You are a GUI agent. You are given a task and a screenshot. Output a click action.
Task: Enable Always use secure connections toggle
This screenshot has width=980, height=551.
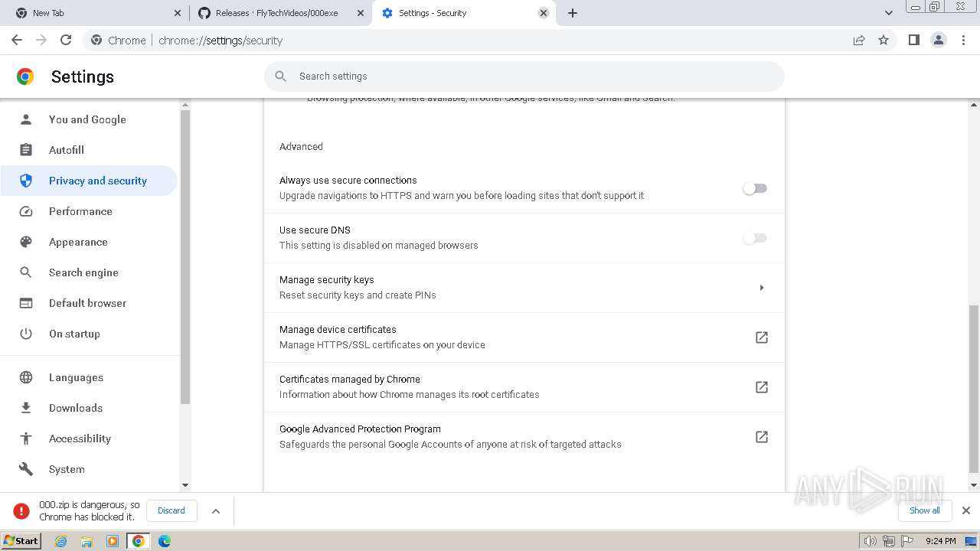pyautogui.click(x=755, y=188)
